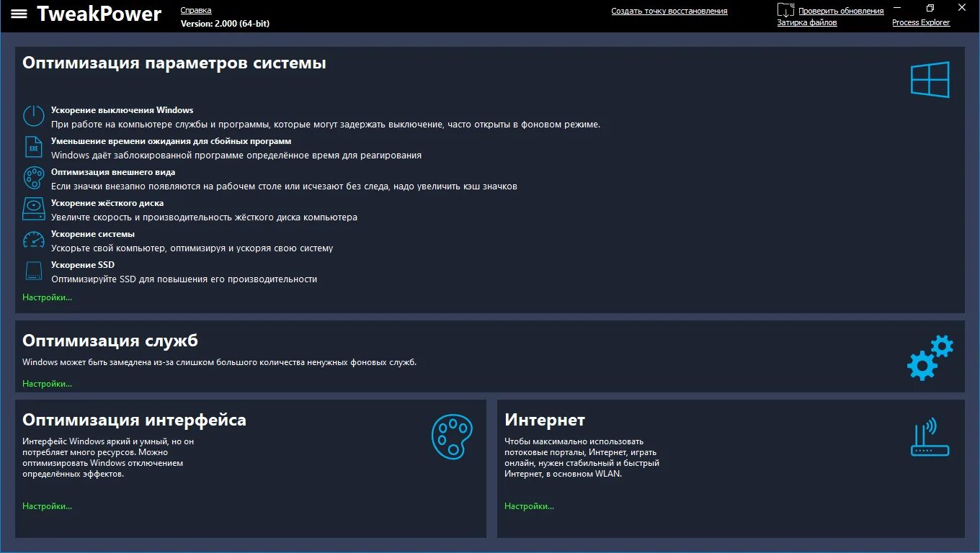The image size is (980, 553).
Task: Click description about optimizing SSD performance
Action: coord(184,279)
